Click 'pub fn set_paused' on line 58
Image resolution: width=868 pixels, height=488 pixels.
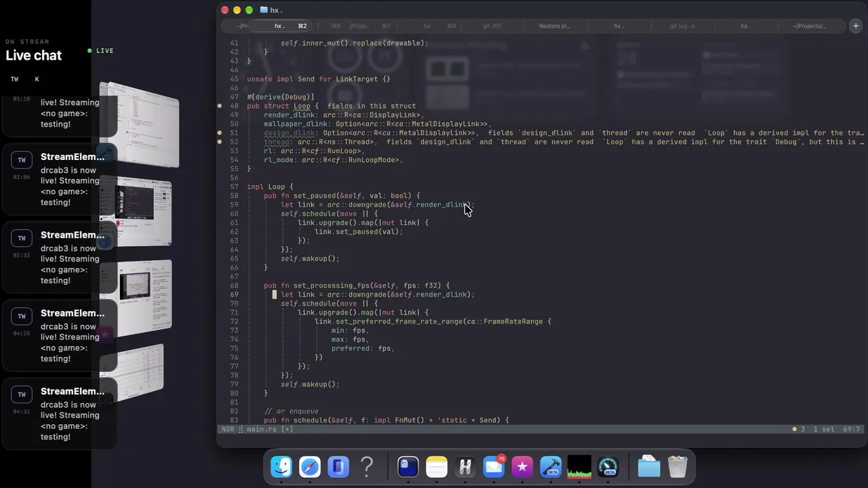pos(300,196)
